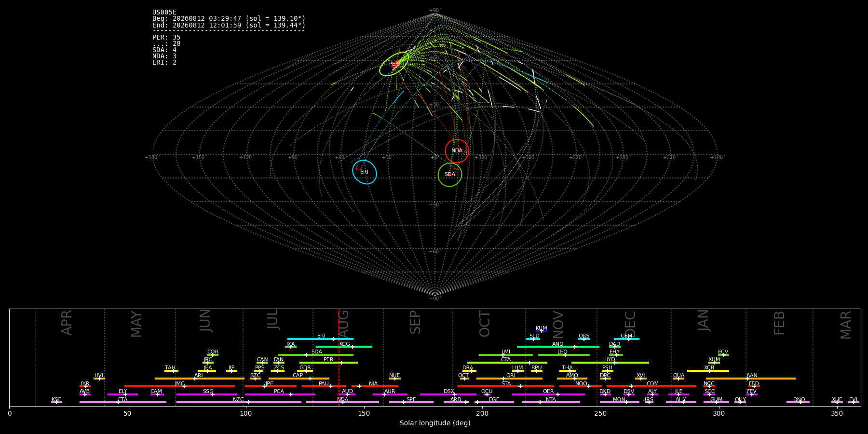
Task: Click the GEM shower bar in December
Action: tap(626, 339)
